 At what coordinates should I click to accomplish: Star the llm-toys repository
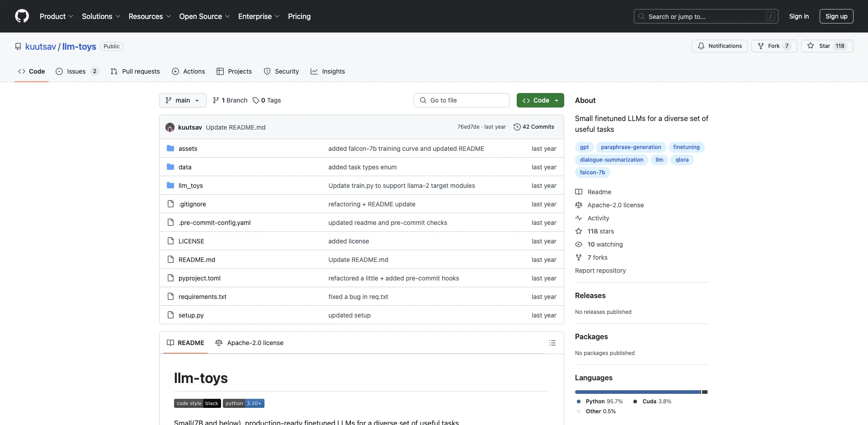pos(827,46)
